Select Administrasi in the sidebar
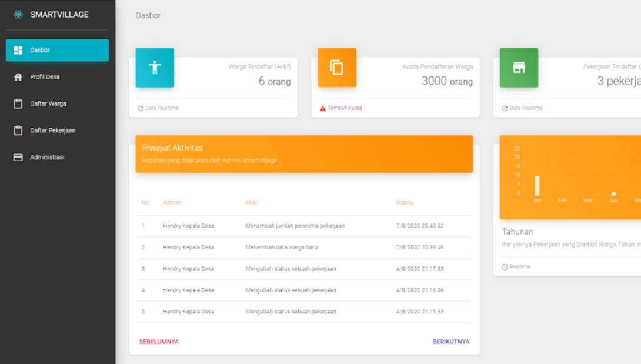 47,158
